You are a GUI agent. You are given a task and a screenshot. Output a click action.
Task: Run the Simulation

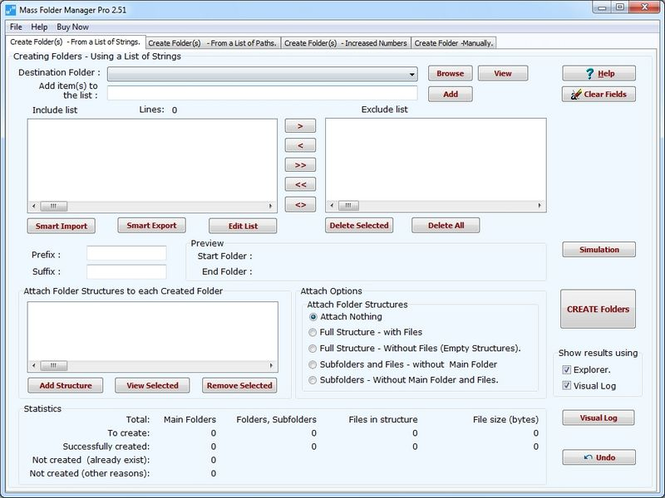pyautogui.click(x=598, y=249)
